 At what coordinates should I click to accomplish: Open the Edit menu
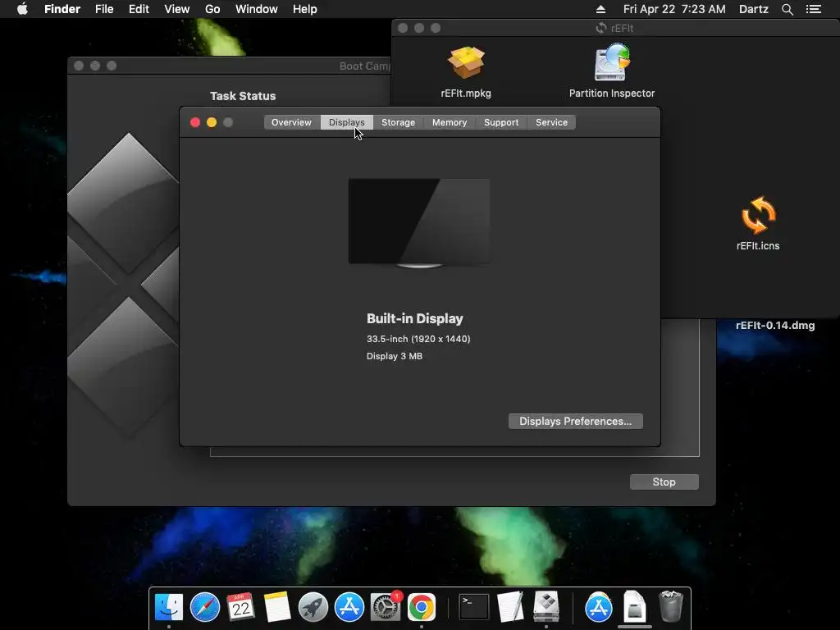[x=139, y=9]
